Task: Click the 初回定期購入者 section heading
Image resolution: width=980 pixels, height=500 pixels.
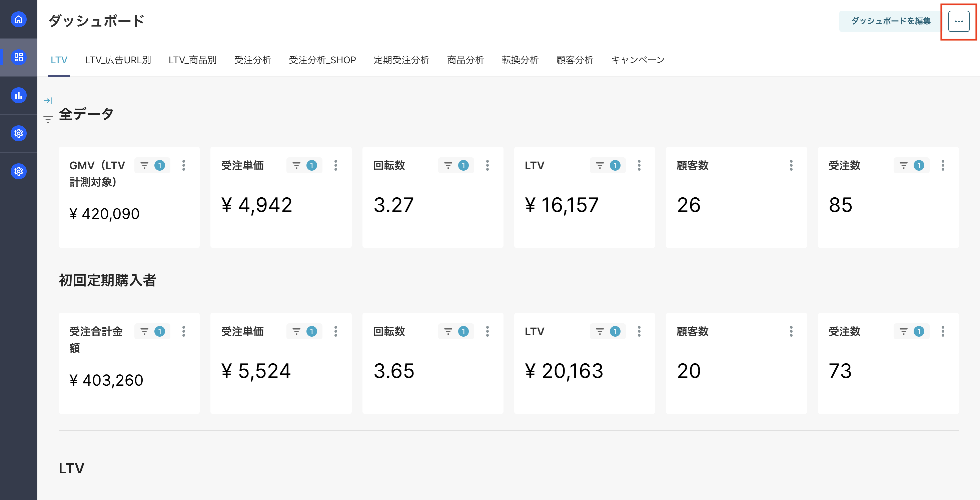Action: tap(107, 280)
